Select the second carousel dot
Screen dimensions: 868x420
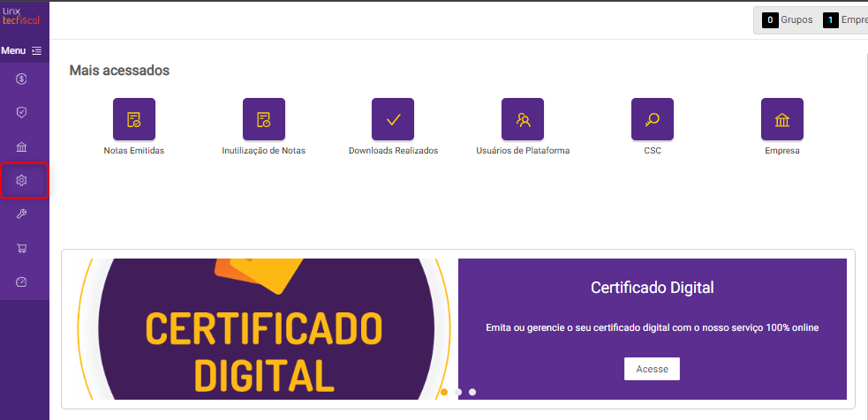pos(458,392)
